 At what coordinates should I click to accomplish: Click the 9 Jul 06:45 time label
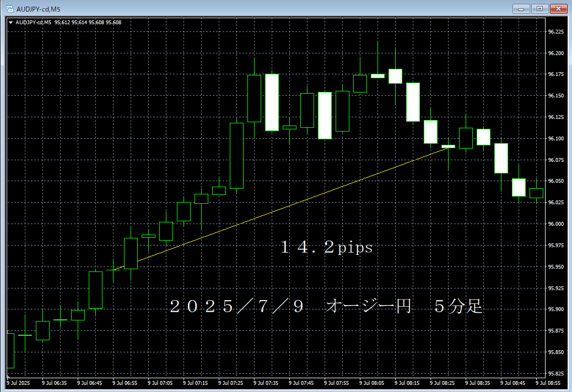[90, 383]
